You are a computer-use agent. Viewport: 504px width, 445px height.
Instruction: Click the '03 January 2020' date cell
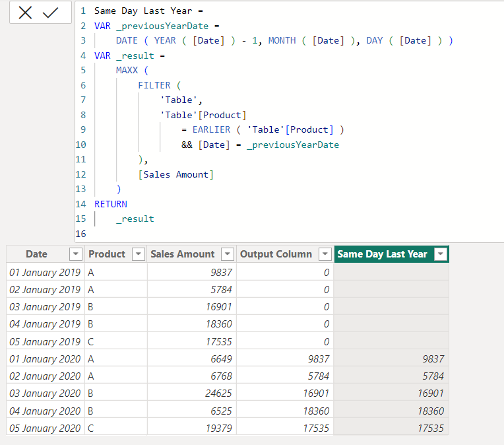coord(45,394)
